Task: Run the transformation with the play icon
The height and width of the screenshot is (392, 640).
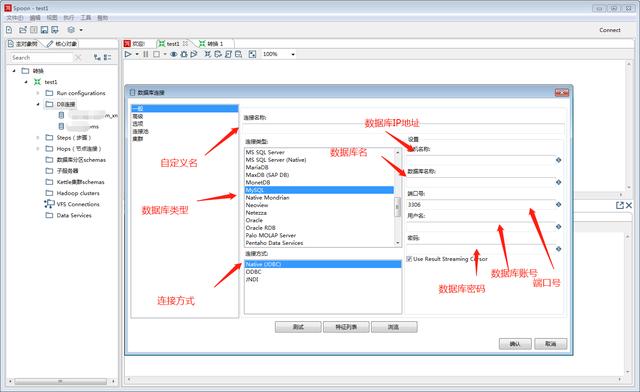Action: (128, 54)
